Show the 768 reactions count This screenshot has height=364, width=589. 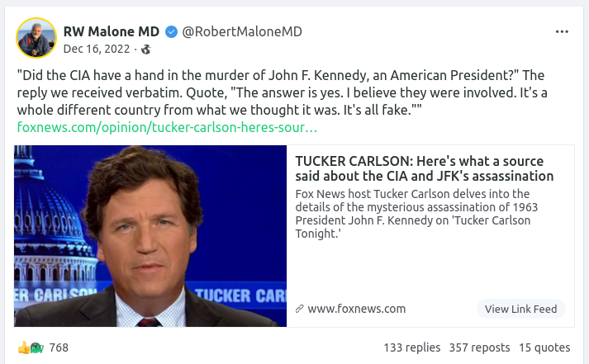[x=59, y=347]
